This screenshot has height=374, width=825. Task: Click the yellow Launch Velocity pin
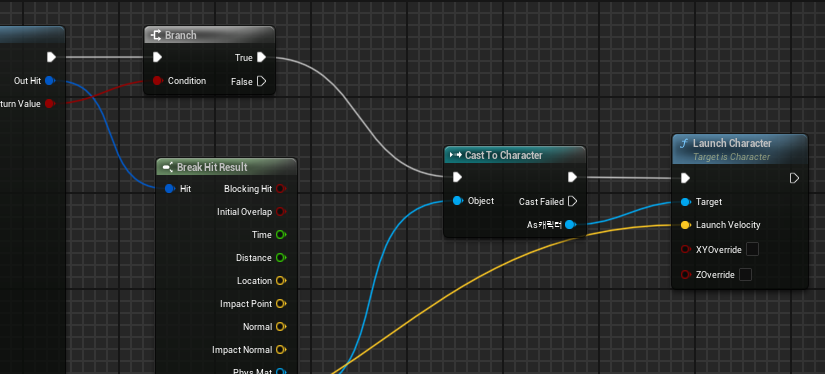coord(685,225)
